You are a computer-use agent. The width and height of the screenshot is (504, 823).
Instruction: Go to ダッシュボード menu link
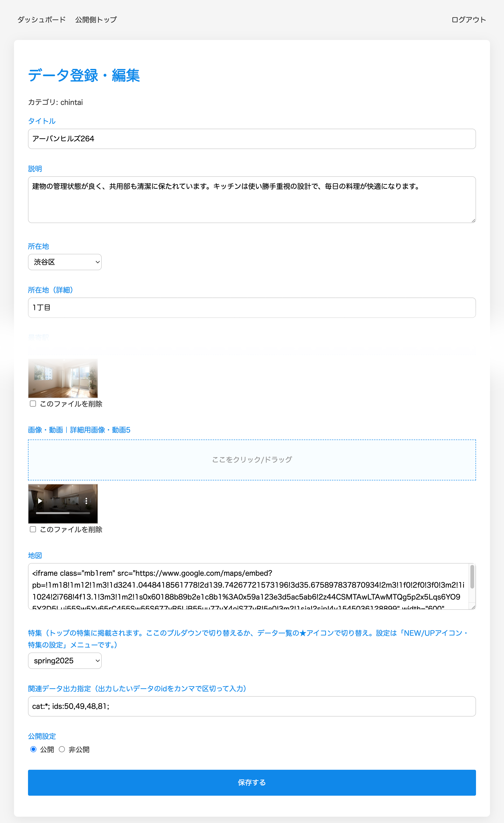tap(41, 20)
